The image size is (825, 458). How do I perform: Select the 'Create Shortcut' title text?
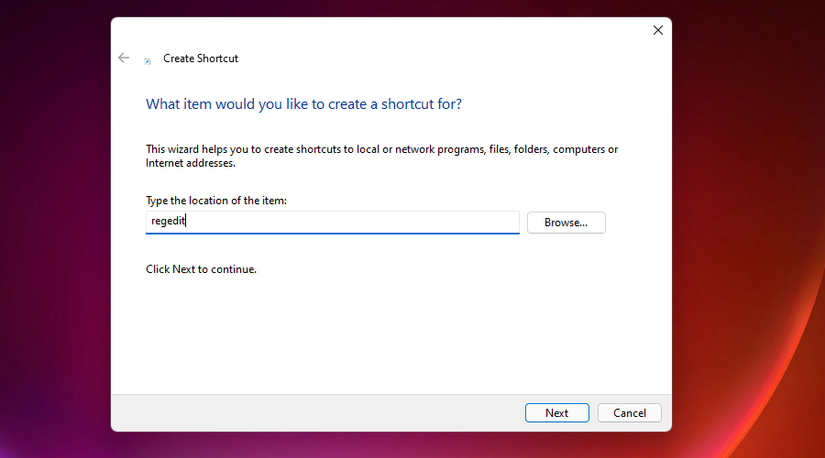pyautogui.click(x=200, y=58)
